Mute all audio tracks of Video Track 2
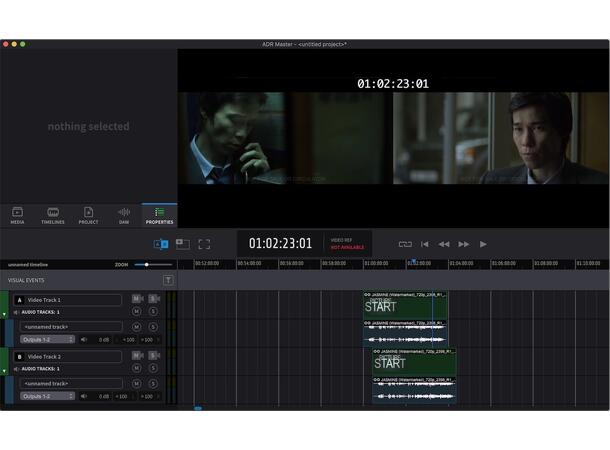 137,368
